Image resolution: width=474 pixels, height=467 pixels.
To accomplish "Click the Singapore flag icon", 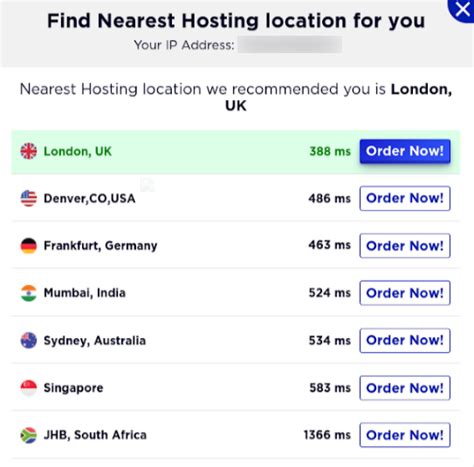I will click(29, 388).
